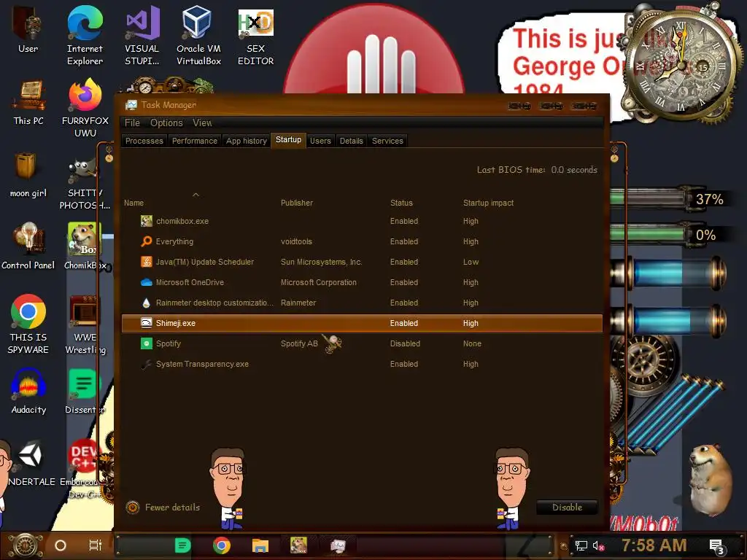Image resolution: width=747 pixels, height=560 pixels.
Task: Open the This PC desktop icon
Action: [28, 102]
